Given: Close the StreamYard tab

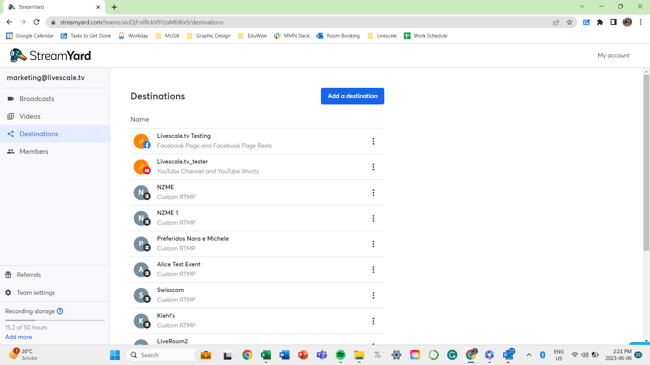Looking at the screenshot, I should click(x=98, y=7).
